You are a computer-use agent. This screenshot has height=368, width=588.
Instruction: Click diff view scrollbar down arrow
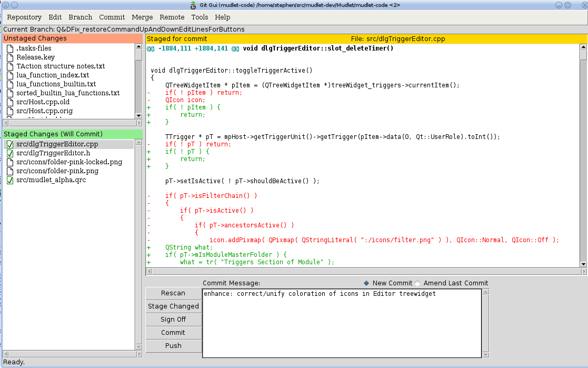(583, 264)
